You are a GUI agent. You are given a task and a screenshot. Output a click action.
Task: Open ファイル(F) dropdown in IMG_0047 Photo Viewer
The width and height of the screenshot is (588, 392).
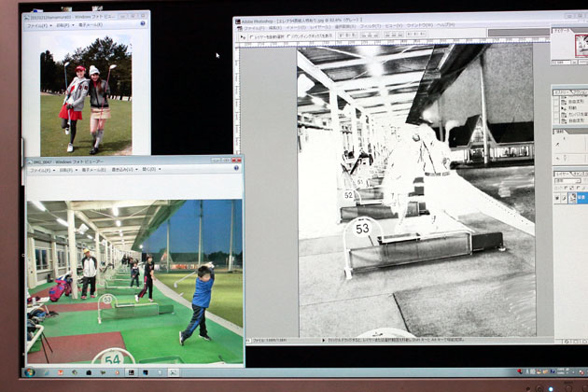click(x=42, y=170)
